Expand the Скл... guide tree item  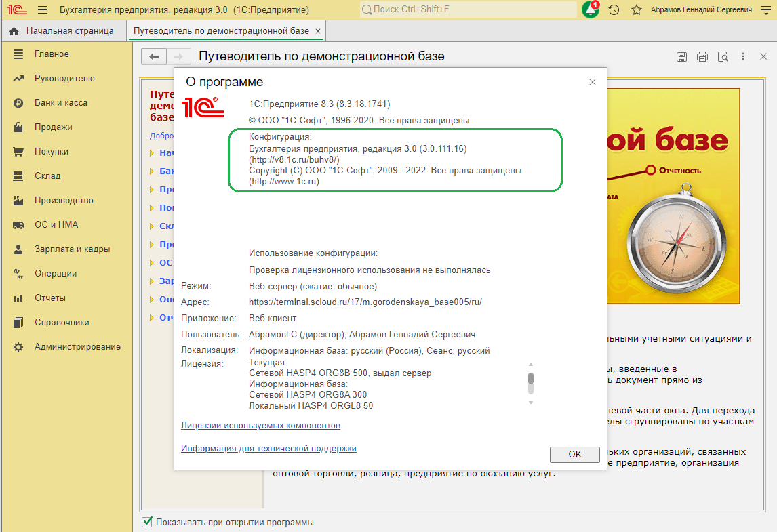(152, 226)
